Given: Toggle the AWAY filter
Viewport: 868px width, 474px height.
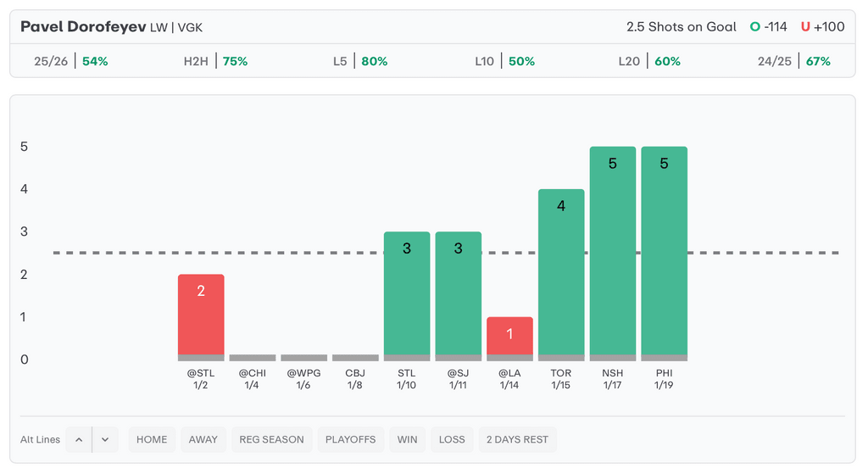Looking at the screenshot, I should [203, 439].
